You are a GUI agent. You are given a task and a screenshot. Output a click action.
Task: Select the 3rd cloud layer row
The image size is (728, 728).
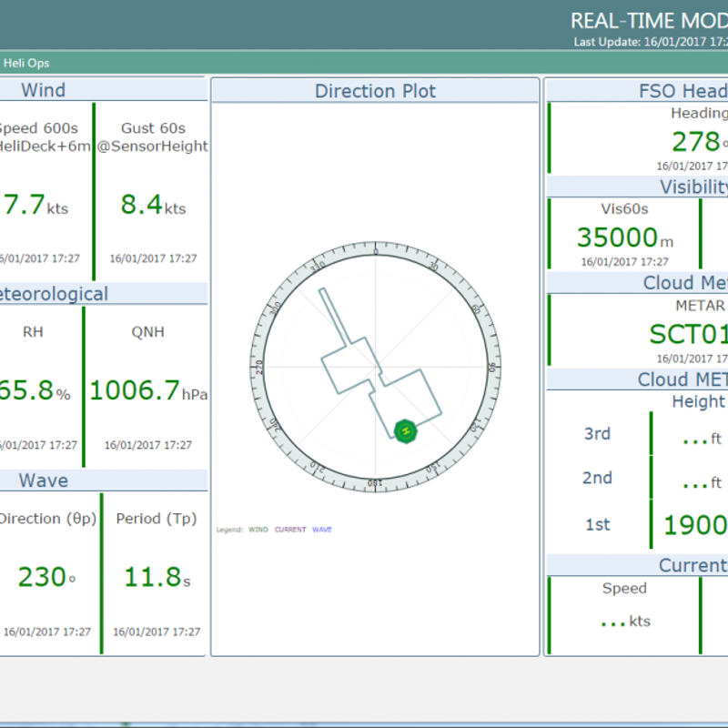click(597, 434)
